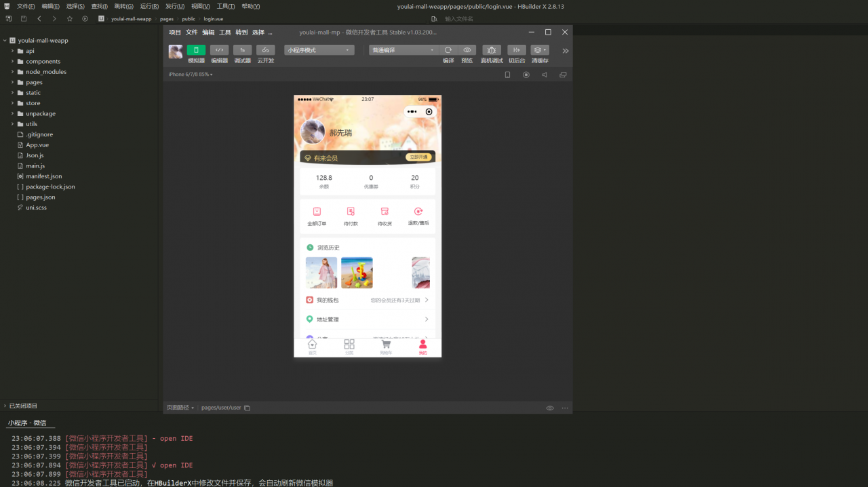Click the 编译 compile refresh icon

pos(448,50)
